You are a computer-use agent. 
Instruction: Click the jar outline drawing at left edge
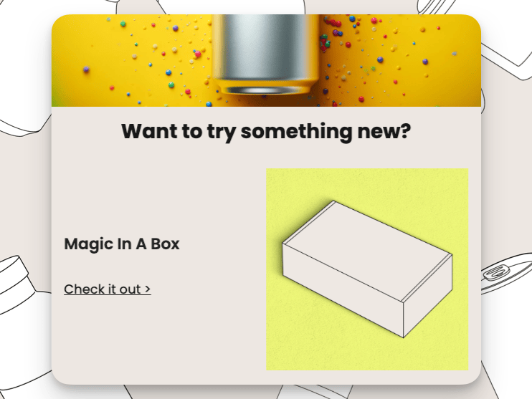17,285
